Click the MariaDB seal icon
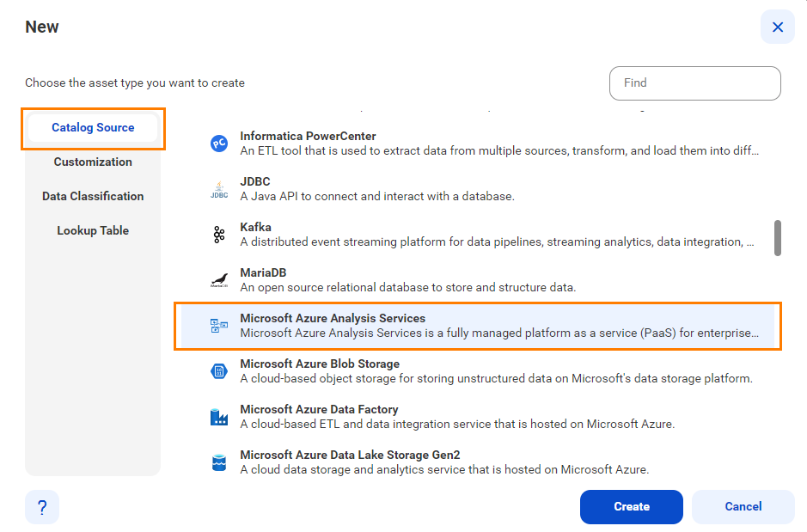This screenshot has width=807, height=532. pos(219,280)
